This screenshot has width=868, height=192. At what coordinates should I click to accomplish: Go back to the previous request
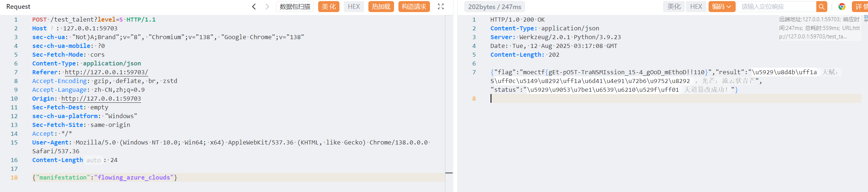click(254, 7)
